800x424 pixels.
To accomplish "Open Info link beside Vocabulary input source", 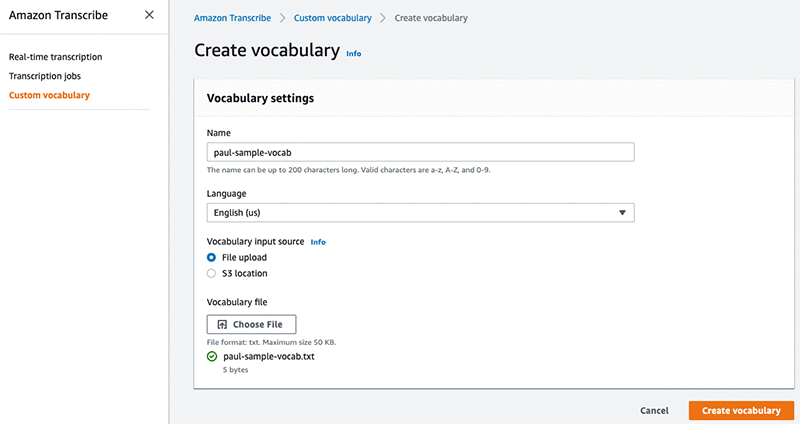I will [x=318, y=242].
